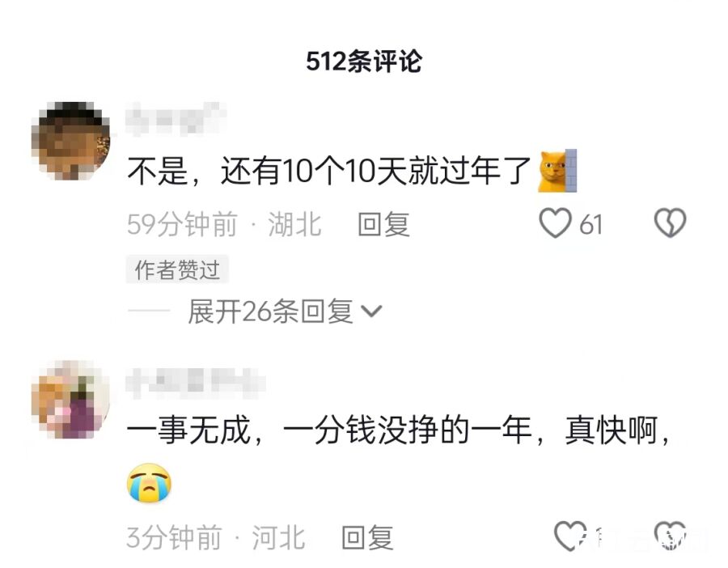The width and height of the screenshot is (728, 568).
Task: Tap the comment text 不是，还有10个10天就过年了
Action: pos(328,171)
